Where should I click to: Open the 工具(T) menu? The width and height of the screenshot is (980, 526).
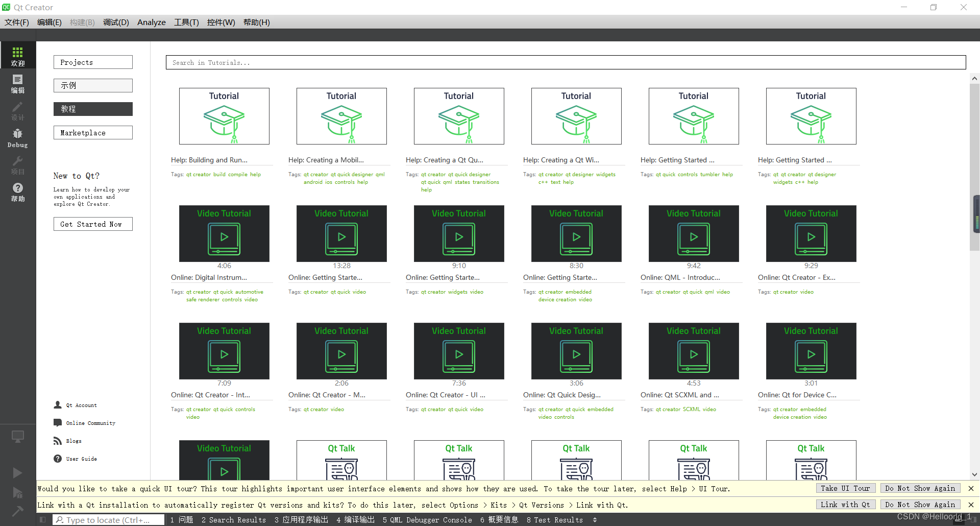(x=186, y=22)
